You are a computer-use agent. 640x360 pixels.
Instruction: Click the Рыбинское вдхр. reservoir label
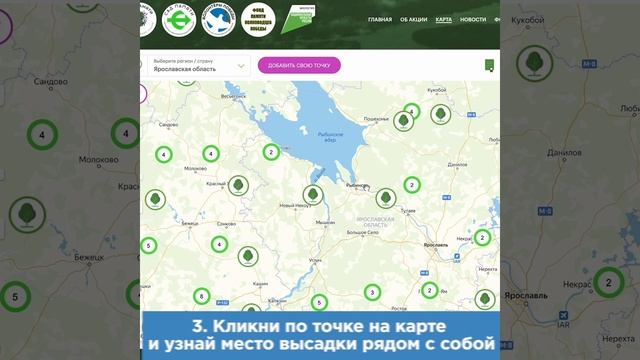(x=330, y=137)
